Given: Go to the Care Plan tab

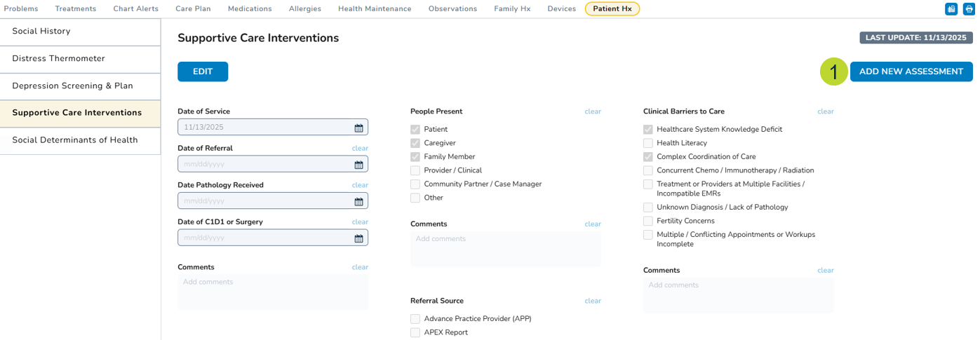Looking at the screenshot, I should 193,9.
